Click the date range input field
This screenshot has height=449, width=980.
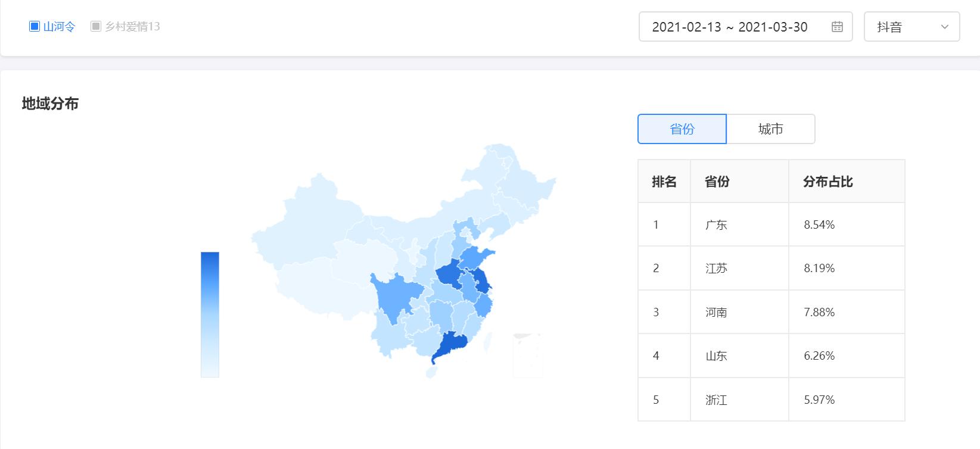pyautogui.click(x=745, y=27)
